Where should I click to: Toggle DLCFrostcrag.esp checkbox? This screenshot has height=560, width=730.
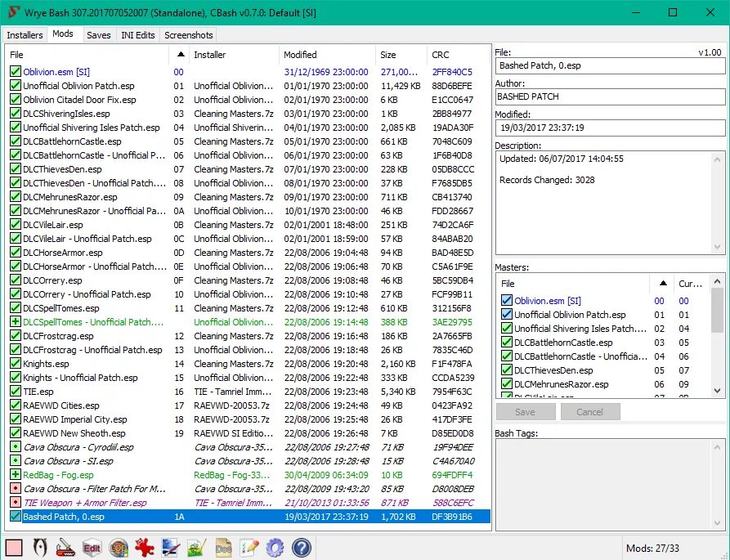16,336
